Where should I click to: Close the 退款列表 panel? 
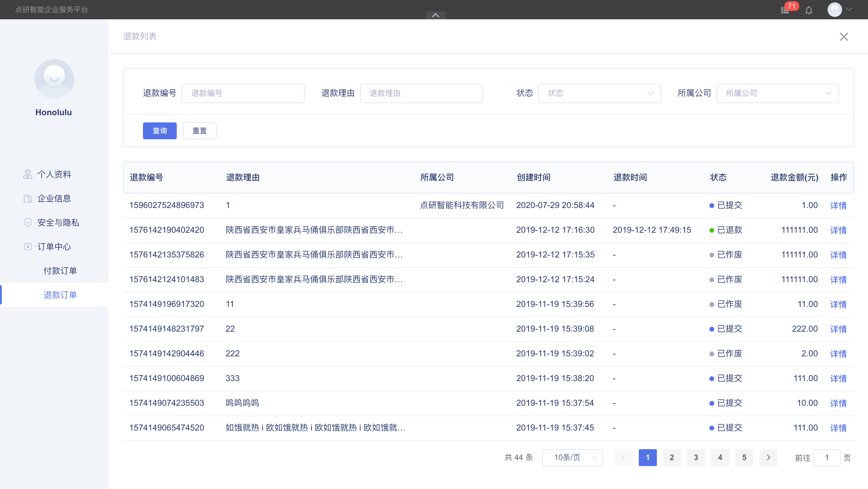(844, 37)
